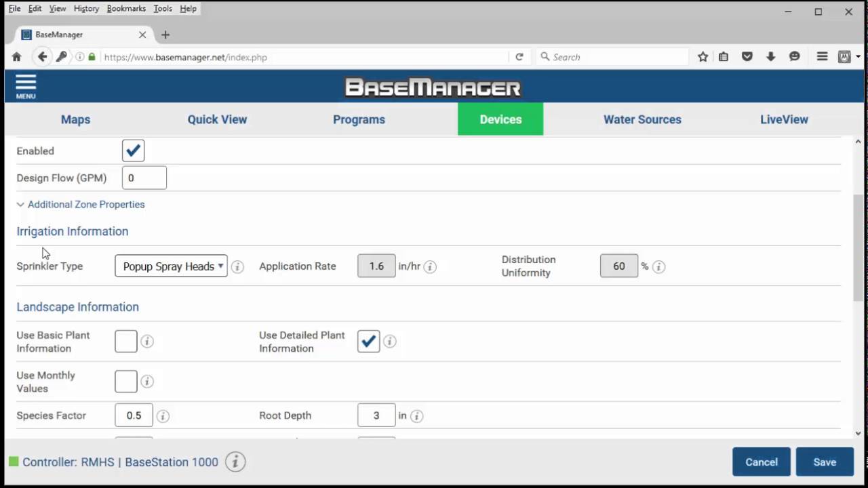Select the Devices tab
Viewport: 868px width, 488px height.
500,119
